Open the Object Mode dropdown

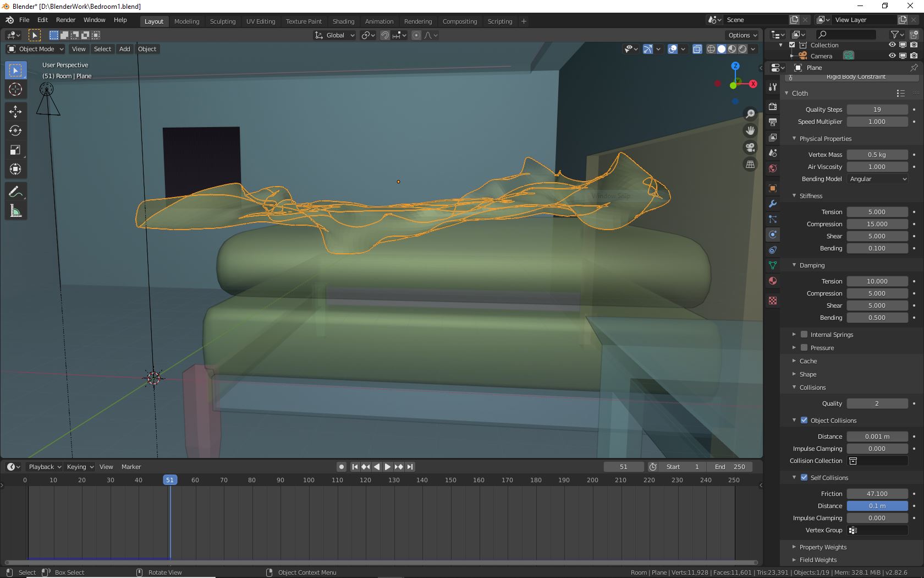pos(36,49)
